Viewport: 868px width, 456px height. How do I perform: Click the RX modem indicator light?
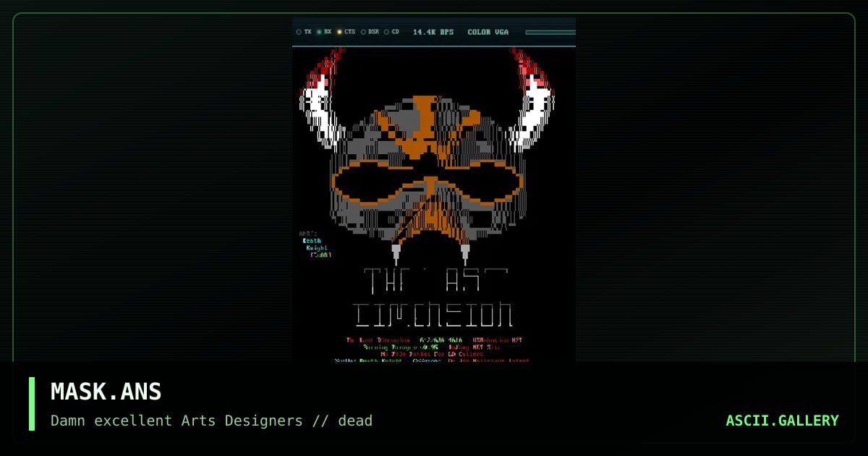coord(319,32)
